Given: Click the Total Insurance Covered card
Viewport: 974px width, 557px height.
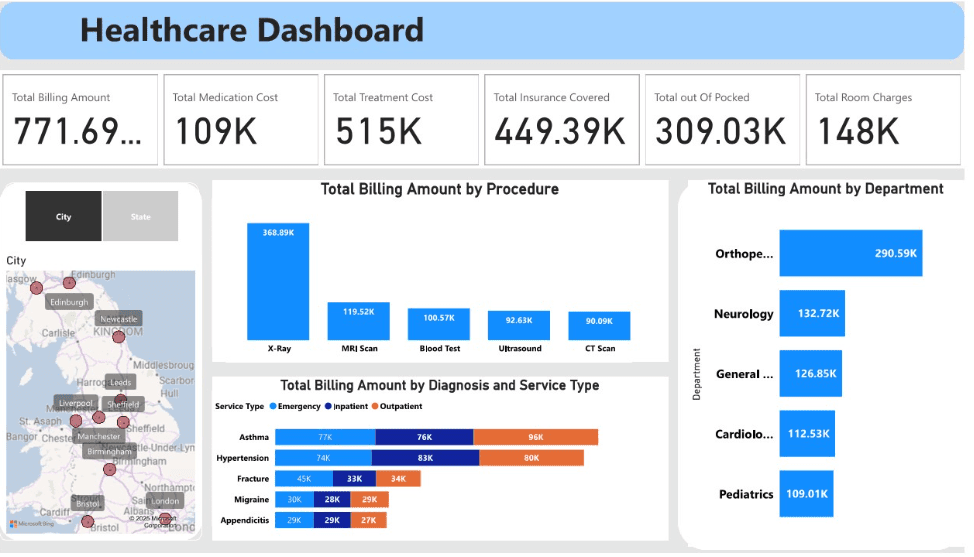Looking at the screenshot, I should (562, 120).
